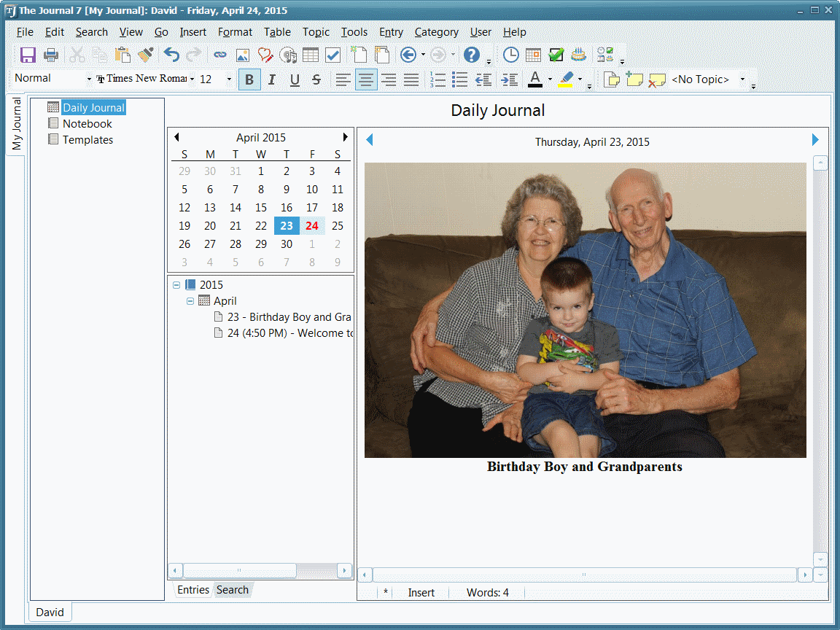Click the clock icon in the toolbar
The height and width of the screenshot is (630, 840).
pyautogui.click(x=511, y=55)
